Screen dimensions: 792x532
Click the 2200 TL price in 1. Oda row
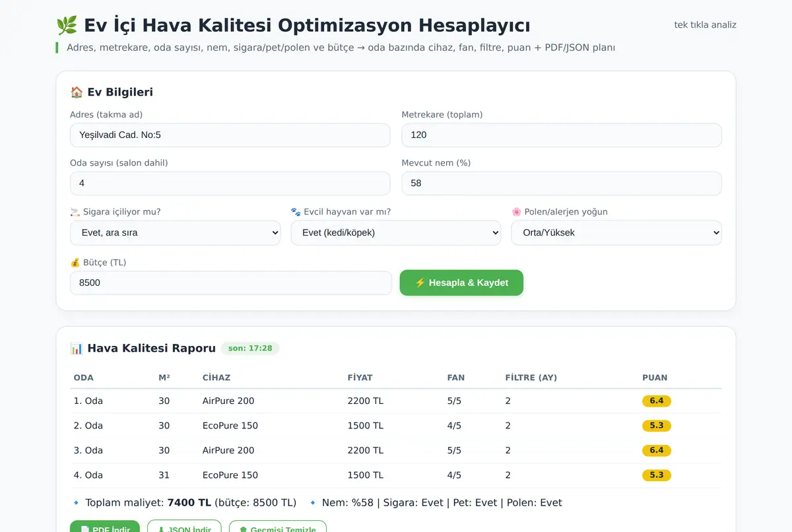click(366, 401)
